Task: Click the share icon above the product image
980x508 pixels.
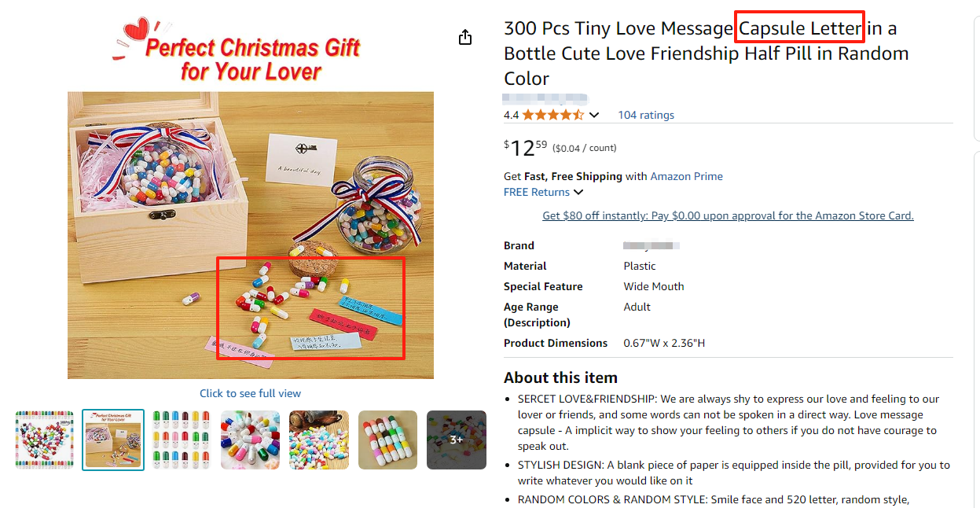Action: [x=465, y=37]
